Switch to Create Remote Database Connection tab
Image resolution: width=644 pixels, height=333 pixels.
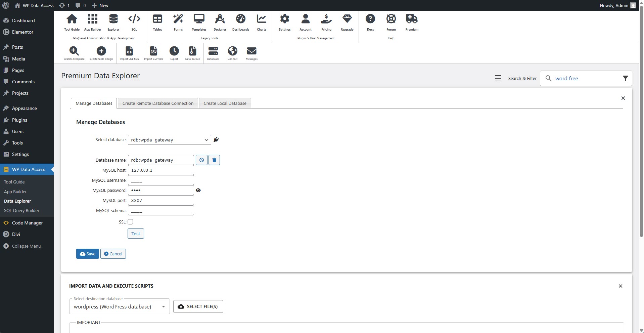coord(158,103)
